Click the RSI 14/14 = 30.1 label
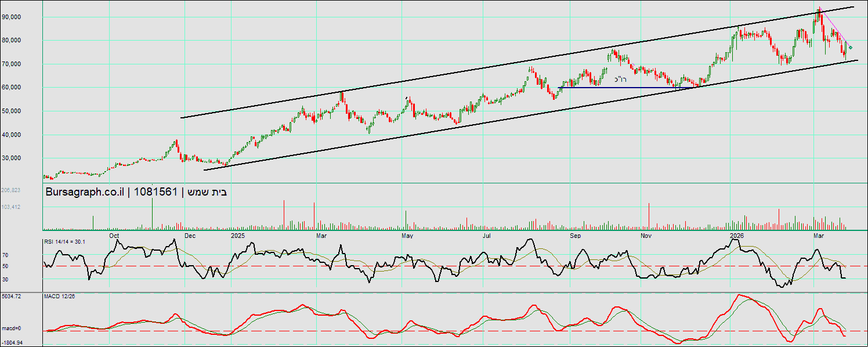The height and width of the screenshot is (347, 868). pyautogui.click(x=65, y=241)
